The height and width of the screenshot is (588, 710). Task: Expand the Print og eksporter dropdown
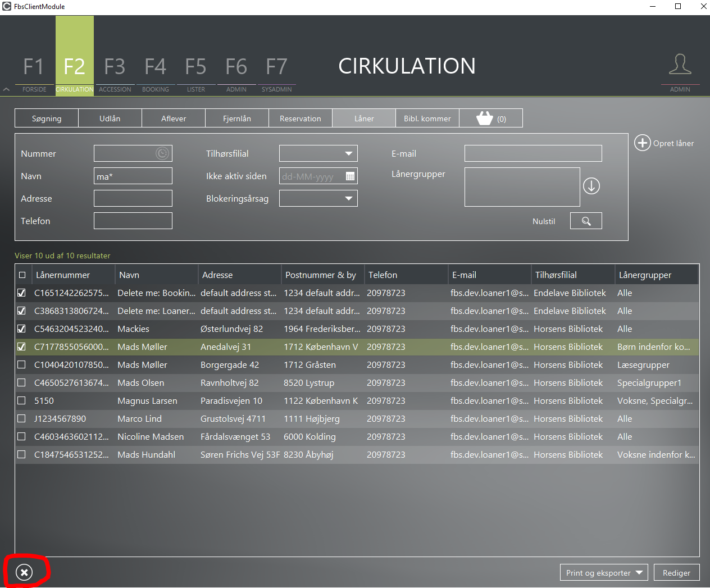click(x=604, y=572)
